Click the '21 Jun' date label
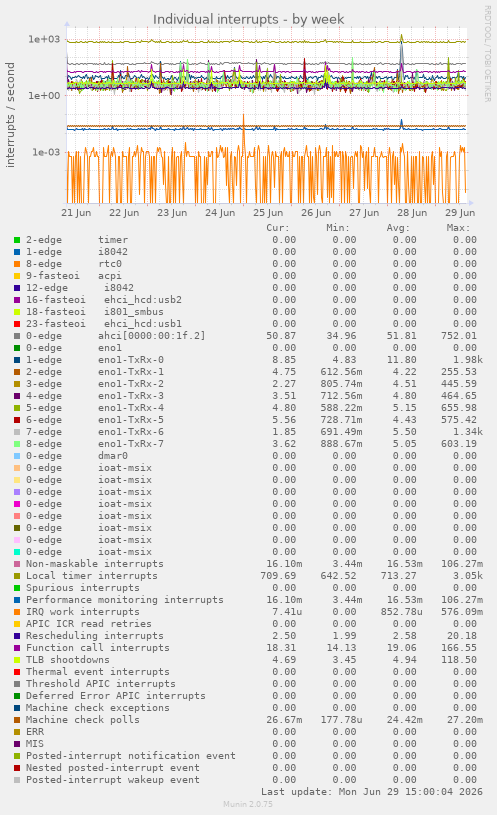 (x=76, y=213)
